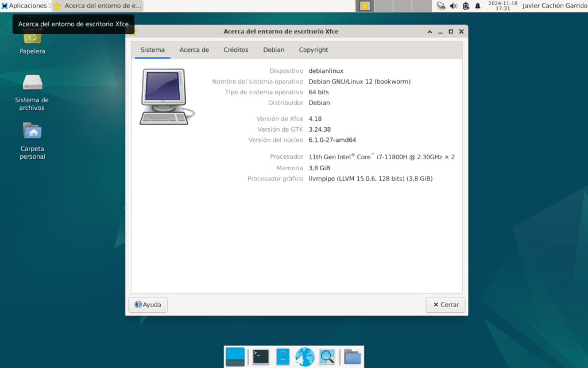
Task: Click the clock showing 2024-11-18 17:31
Action: (502, 6)
